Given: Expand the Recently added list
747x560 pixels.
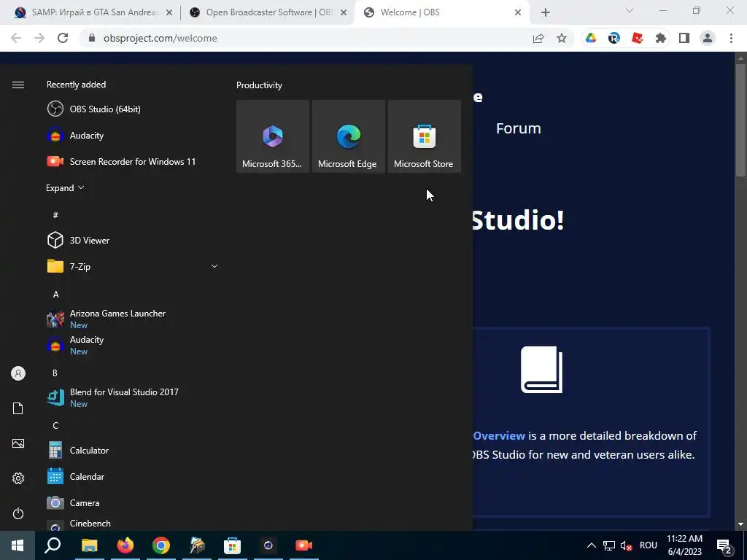Looking at the screenshot, I should point(65,187).
